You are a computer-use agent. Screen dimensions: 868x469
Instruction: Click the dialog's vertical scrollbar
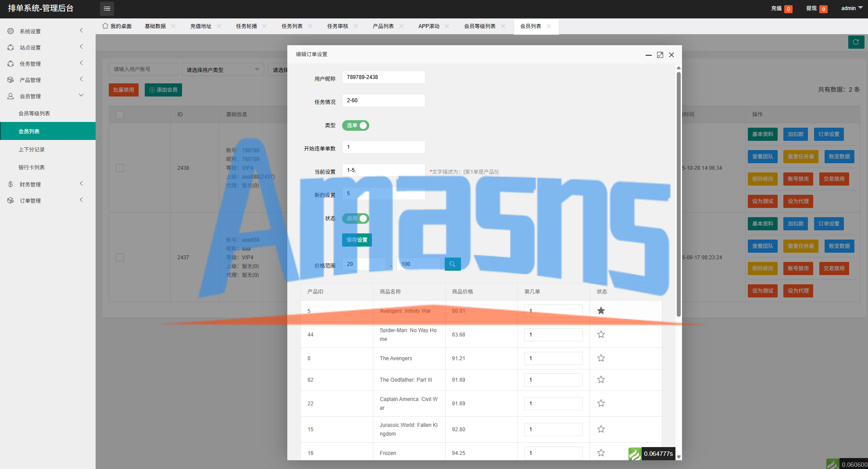tap(679, 193)
